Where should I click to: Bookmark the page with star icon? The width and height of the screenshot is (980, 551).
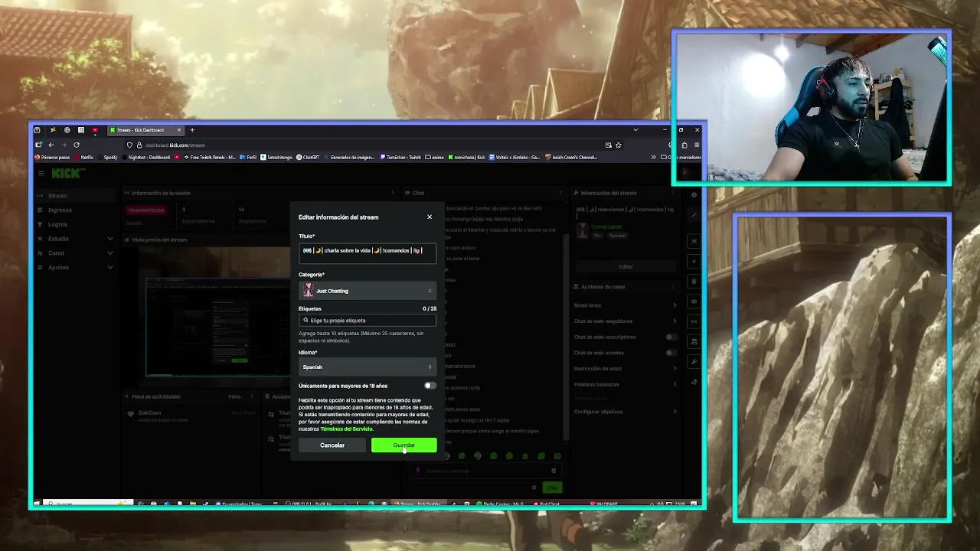[619, 145]
